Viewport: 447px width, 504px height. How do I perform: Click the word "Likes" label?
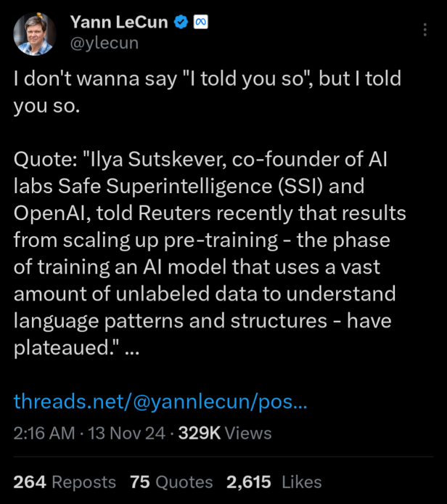click(301, 482)
